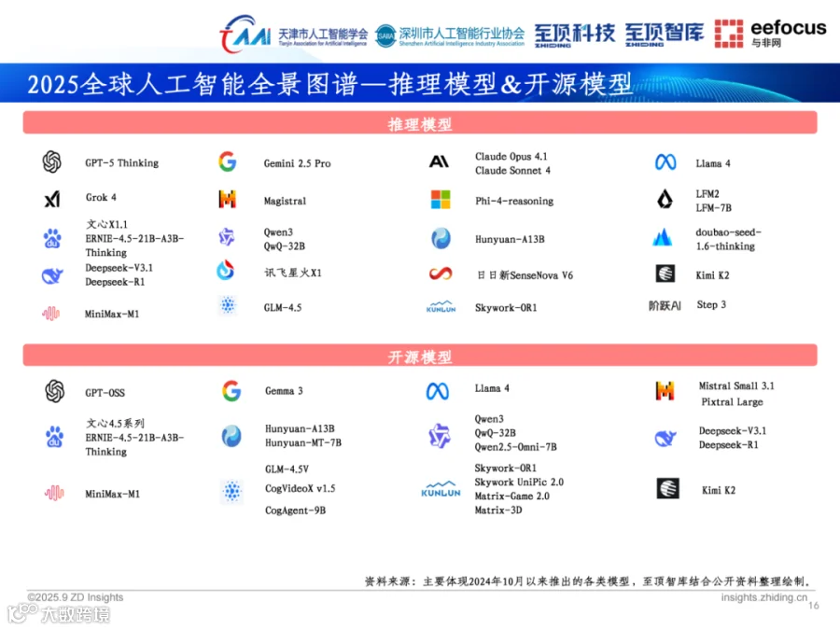Image resolution: width=840 pixels, height=630 pixels.
Task: Select the Baidu paw icon beside 文心4.5系列
Action: [x=54, y=437]
